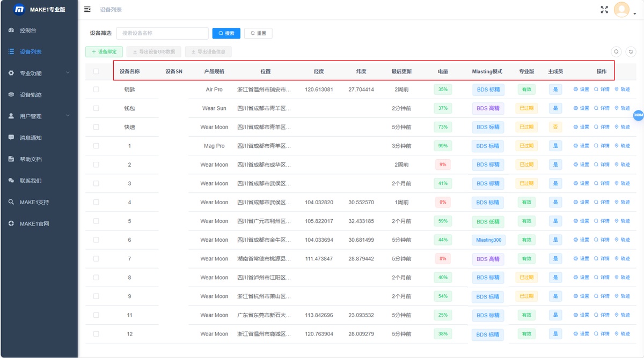Expand the 用户管理 sidebar menu
This screenshot has height=358, width=644.
click(x=39, y=116)
